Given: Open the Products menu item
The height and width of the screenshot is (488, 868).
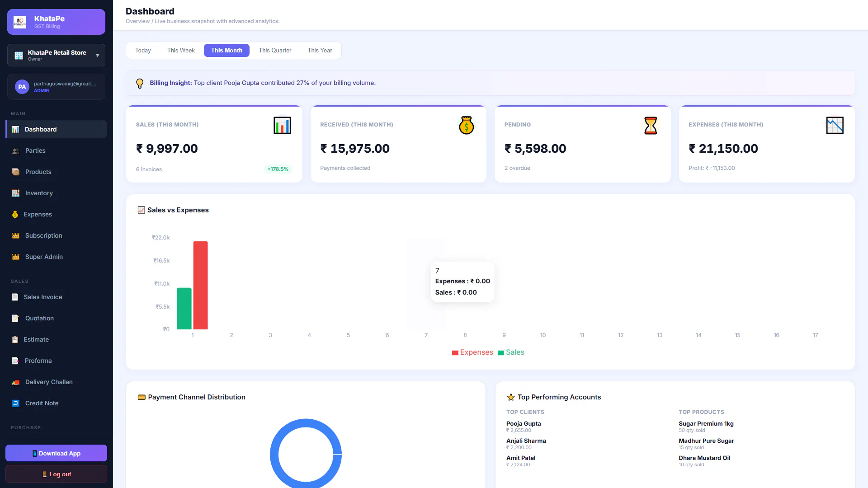Looking at the screenshot, I should tap(56, 172).
